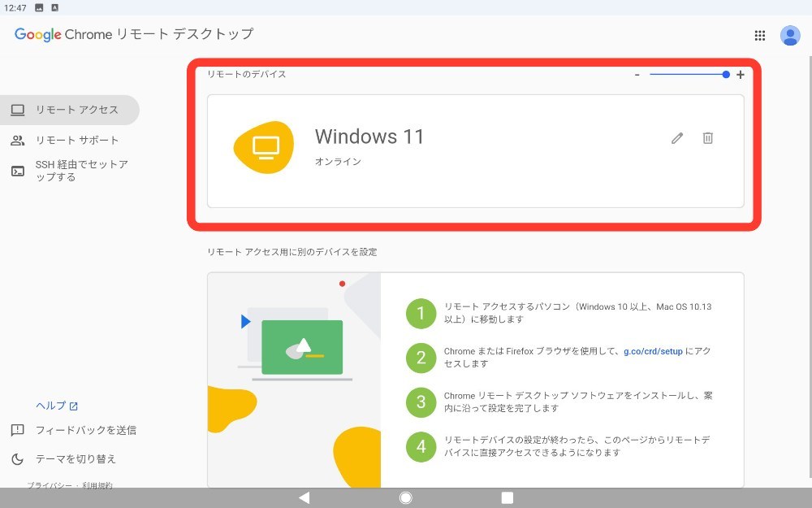This screenshot has height=508, width=812.
Task: Tap the Android recent apps square button
Action: click(x=508, y=497)
